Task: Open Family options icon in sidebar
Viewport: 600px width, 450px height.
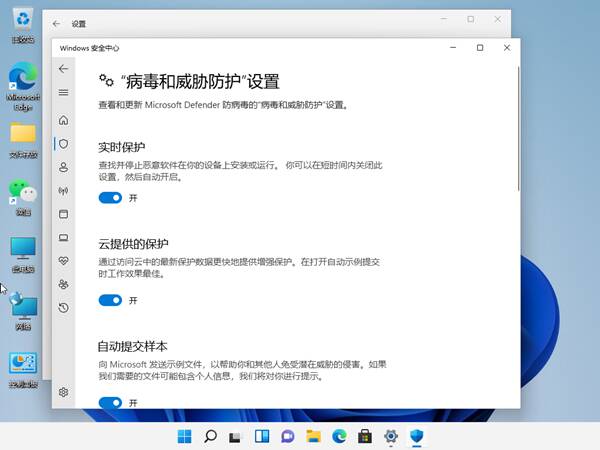Action: click(64, 284)
